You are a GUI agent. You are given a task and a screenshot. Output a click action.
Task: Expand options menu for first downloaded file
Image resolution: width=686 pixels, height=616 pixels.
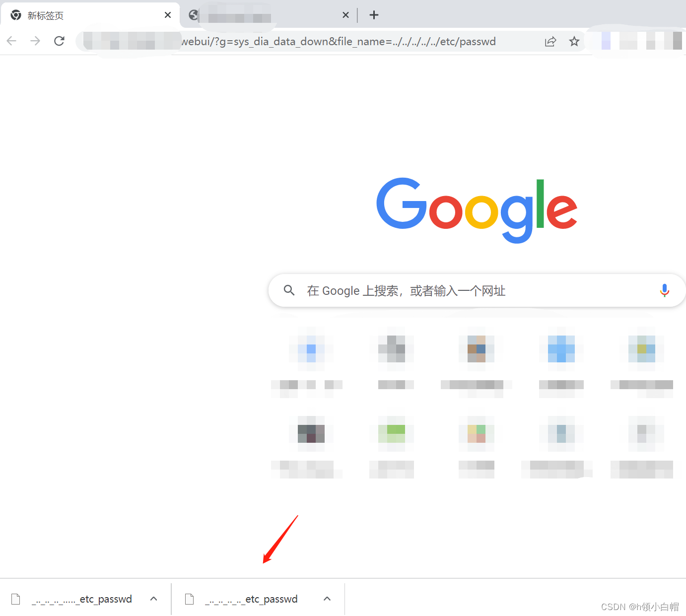pyautogui.click(x=154, y=599)
